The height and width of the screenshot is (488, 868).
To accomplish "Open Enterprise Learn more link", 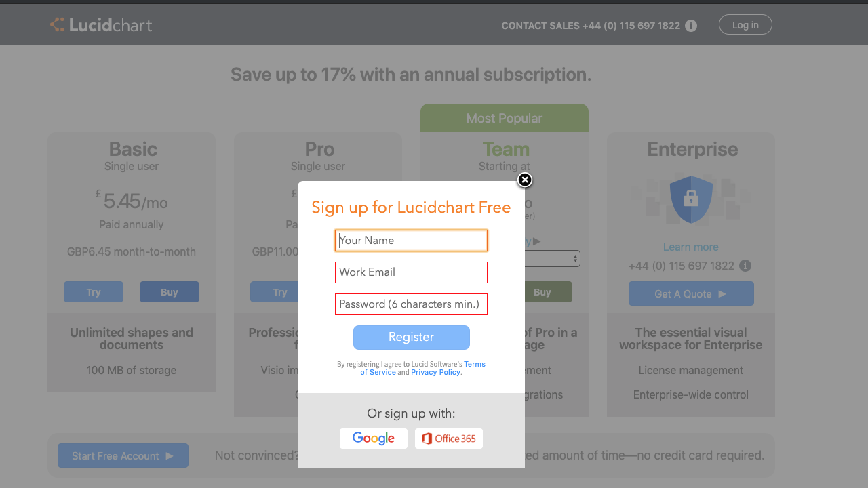I will (691, 247).
